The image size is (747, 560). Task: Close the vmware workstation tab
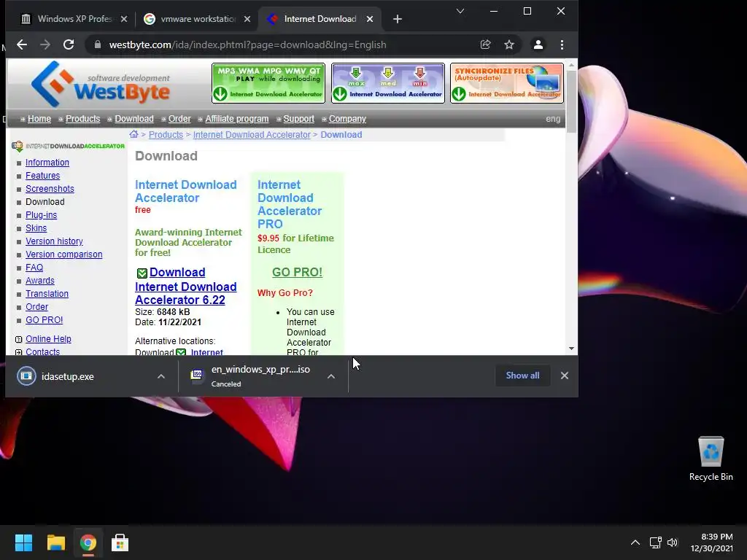pyautogui.click(x=247, y=19)
